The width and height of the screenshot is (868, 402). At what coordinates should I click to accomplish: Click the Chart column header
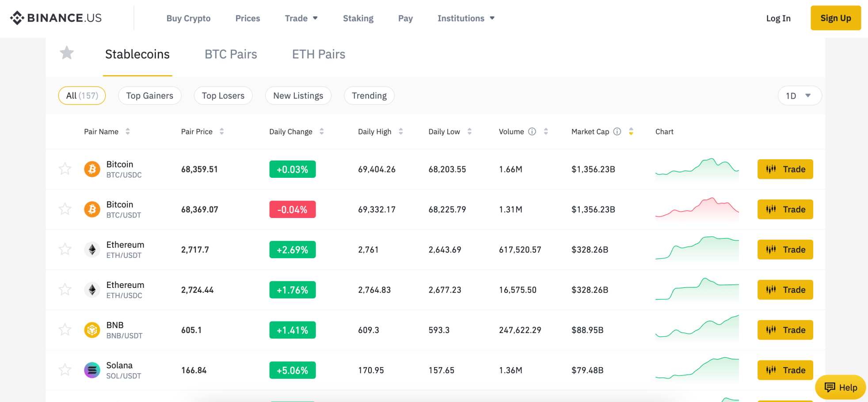point(664,132)
